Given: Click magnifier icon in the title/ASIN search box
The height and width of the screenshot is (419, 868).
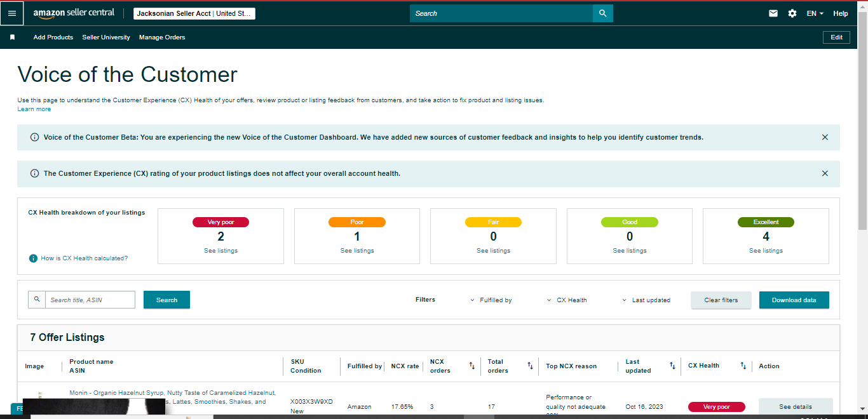Looking at the screenshot, I should [37, 300].
